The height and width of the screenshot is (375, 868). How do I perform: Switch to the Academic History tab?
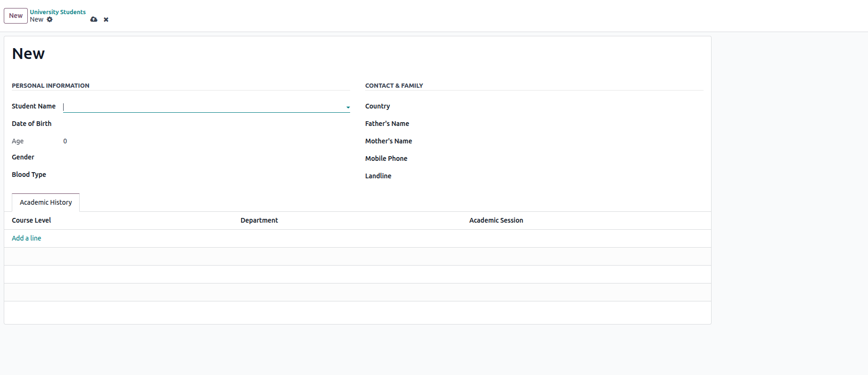pyautogui.click(x=46, y=202)
